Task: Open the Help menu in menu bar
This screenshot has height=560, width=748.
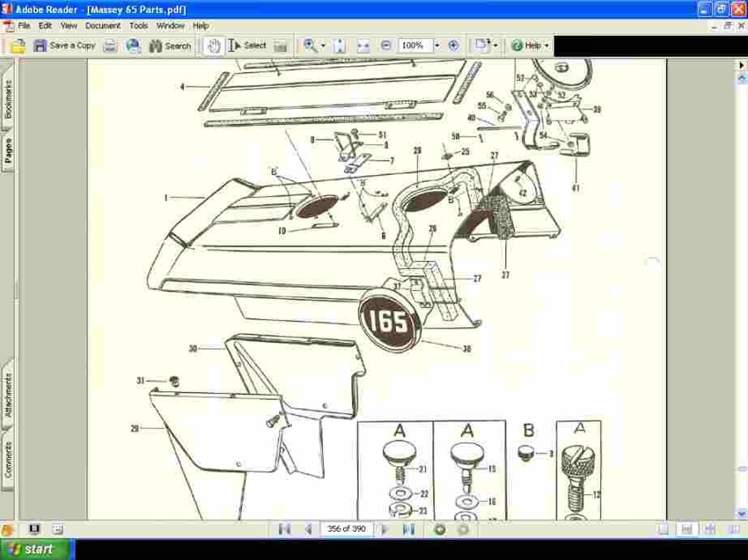Action: (x=200, y=26)
